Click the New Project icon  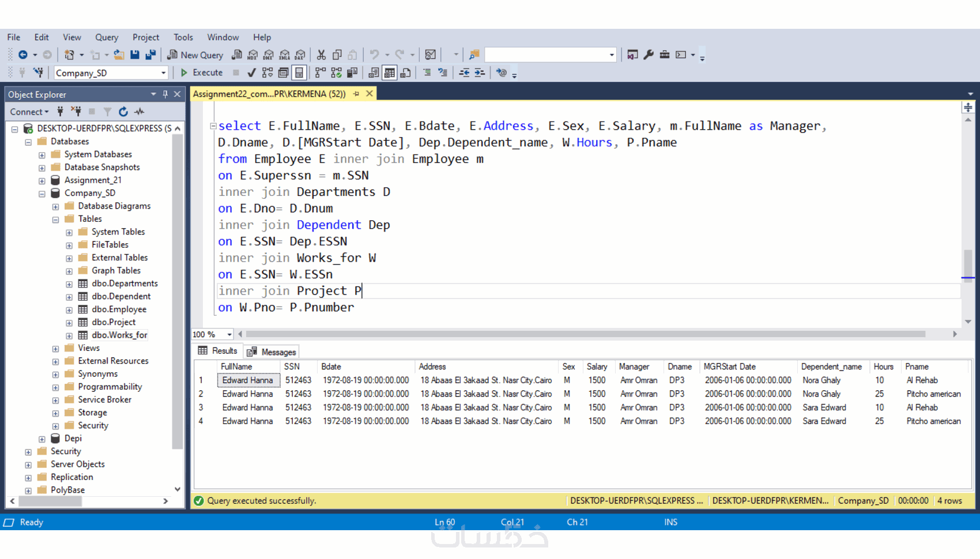pos(69,55)
